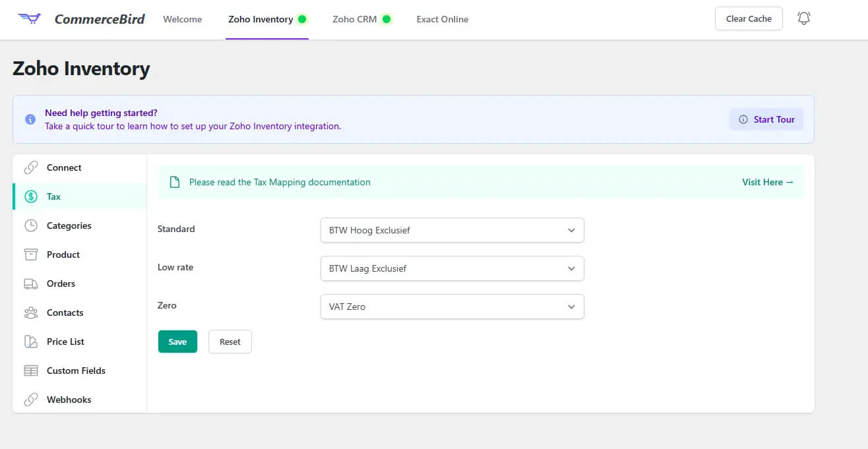Click the Product box icon

(30, 254)
